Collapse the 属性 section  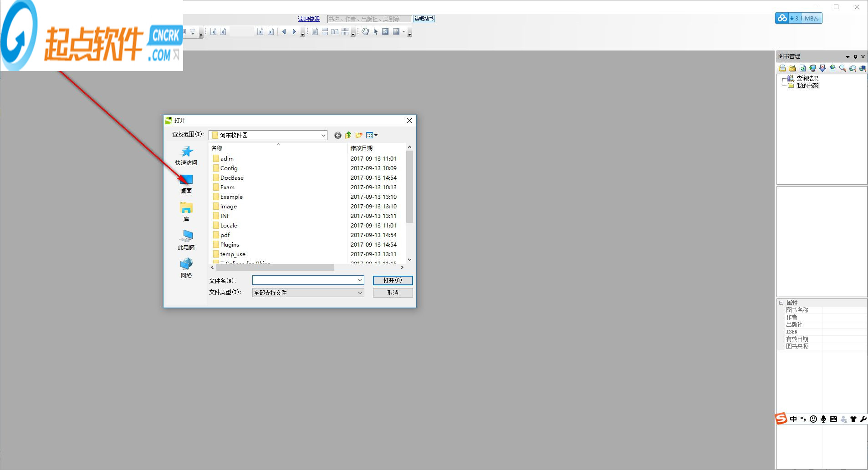coord(781,303)
